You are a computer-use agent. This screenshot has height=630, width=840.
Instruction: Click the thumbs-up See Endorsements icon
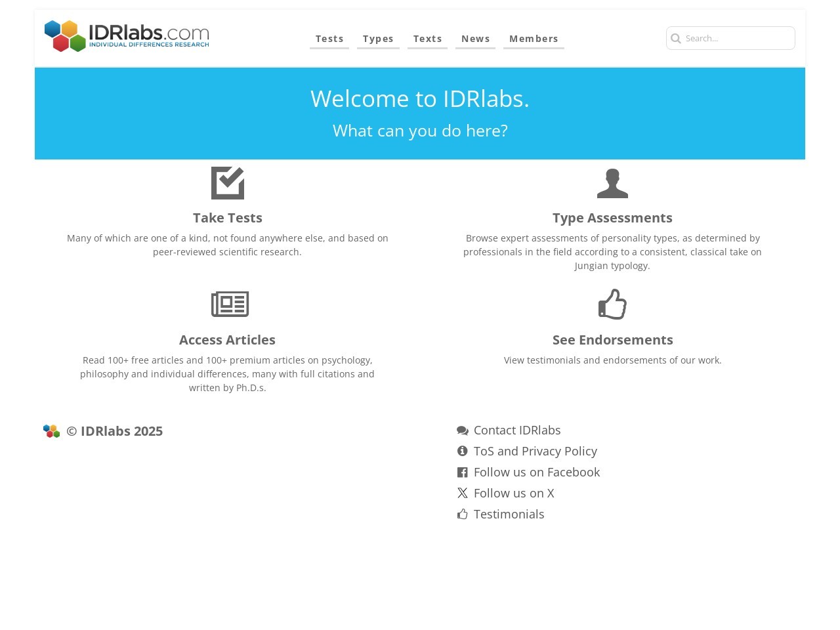point(612,304)
